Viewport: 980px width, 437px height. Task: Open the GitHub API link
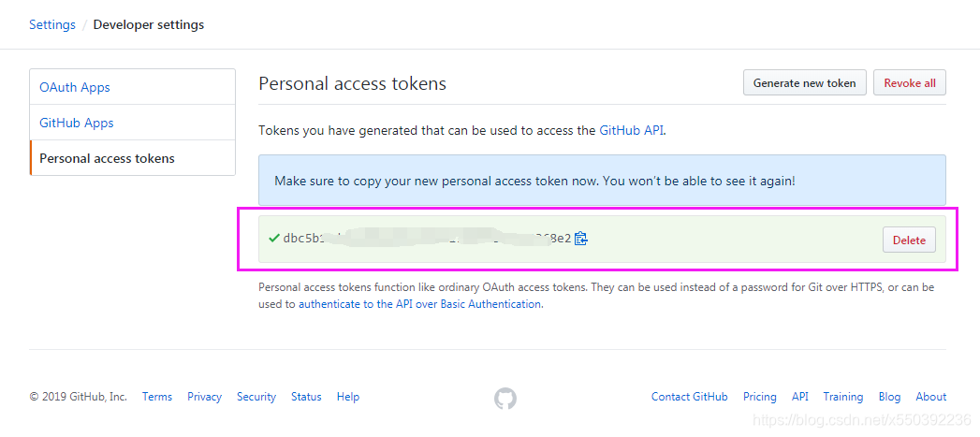pos(632,131)
